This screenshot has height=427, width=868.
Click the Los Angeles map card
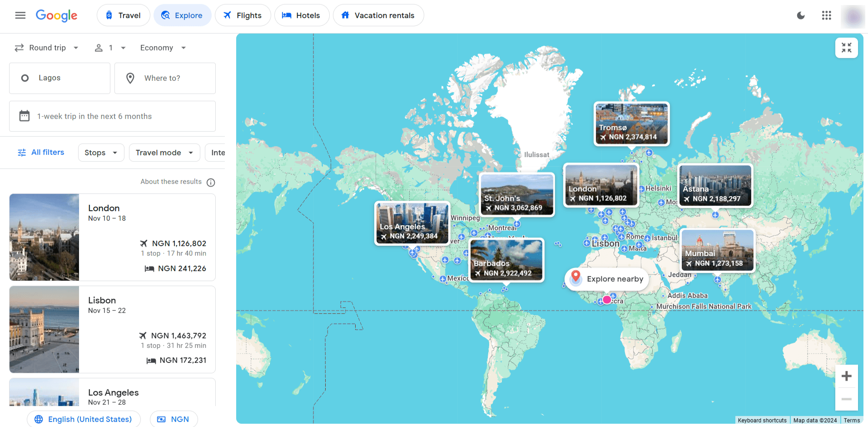tap(412, 223)
